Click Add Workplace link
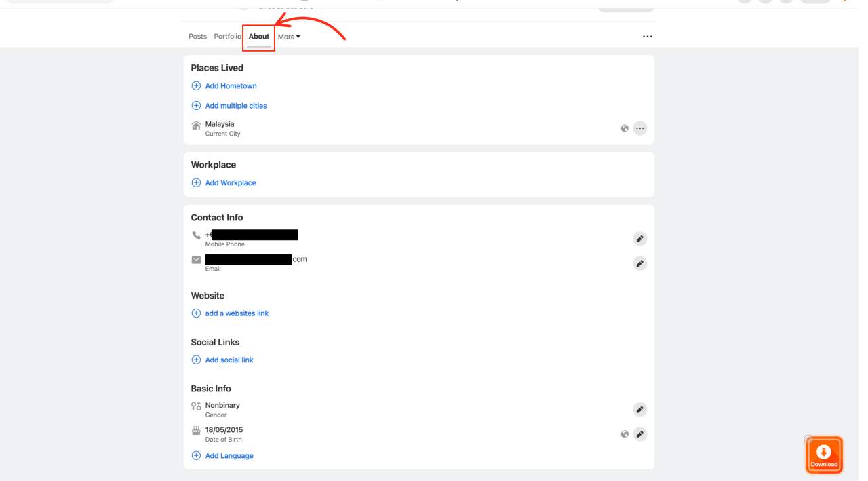The image size is (868, 481). click(x=231, y=183)
